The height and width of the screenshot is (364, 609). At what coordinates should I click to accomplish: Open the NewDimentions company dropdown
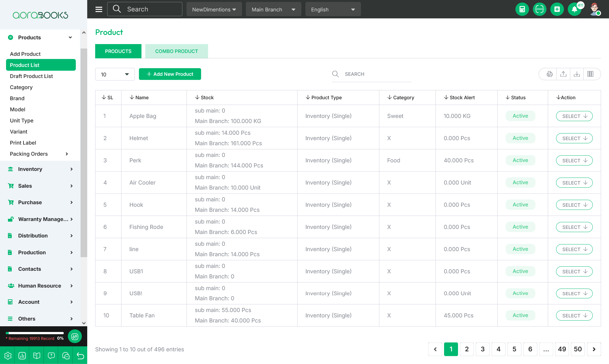[x=214, y=9]
